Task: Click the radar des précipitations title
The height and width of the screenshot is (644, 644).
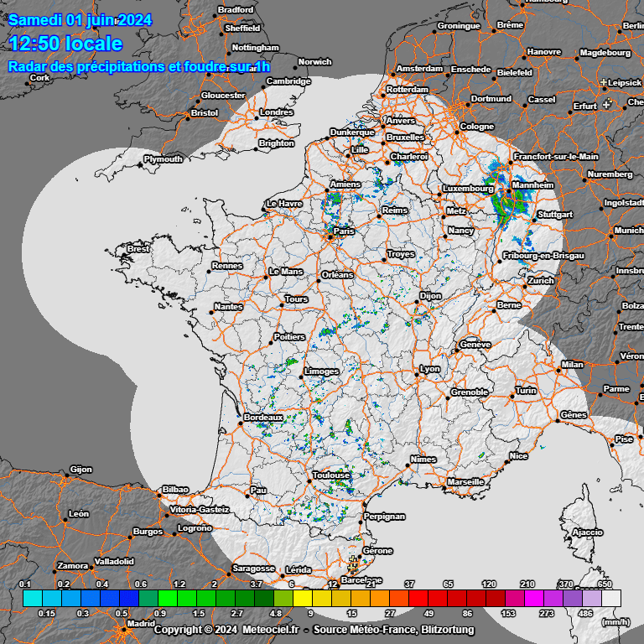Action: (138, 66)
